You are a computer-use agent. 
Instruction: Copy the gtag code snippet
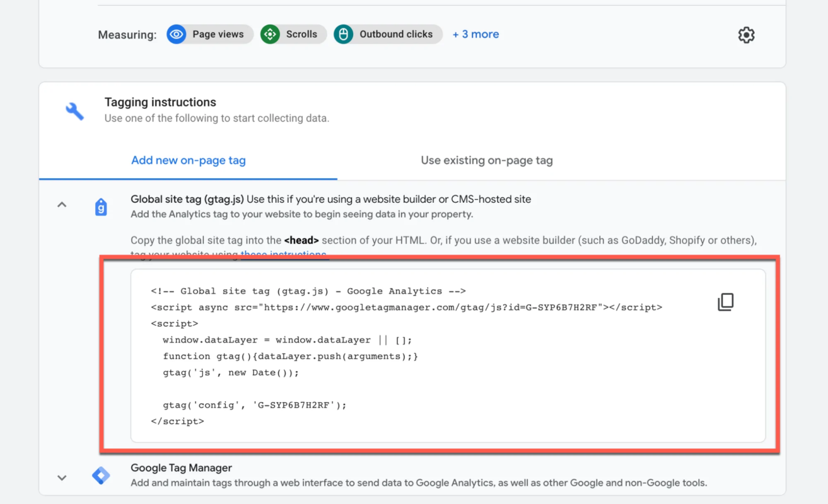pyautogui.click(x=726, y=302)
